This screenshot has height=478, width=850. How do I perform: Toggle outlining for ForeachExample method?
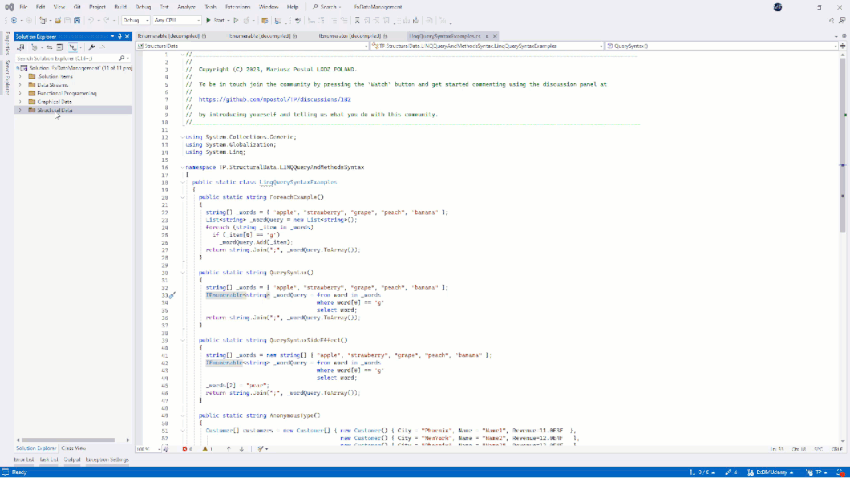point(184,197)
